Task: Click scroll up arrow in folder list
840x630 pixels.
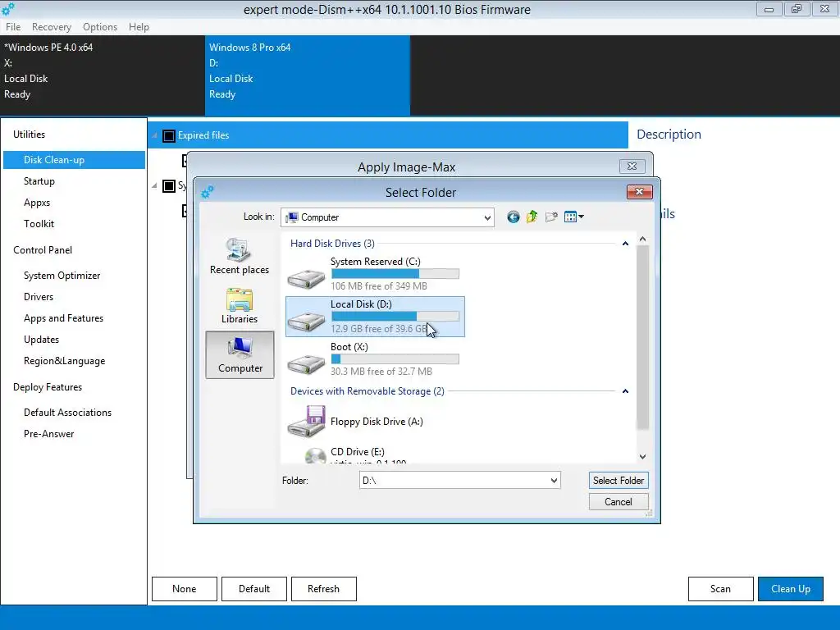Action: click(642, 239)
